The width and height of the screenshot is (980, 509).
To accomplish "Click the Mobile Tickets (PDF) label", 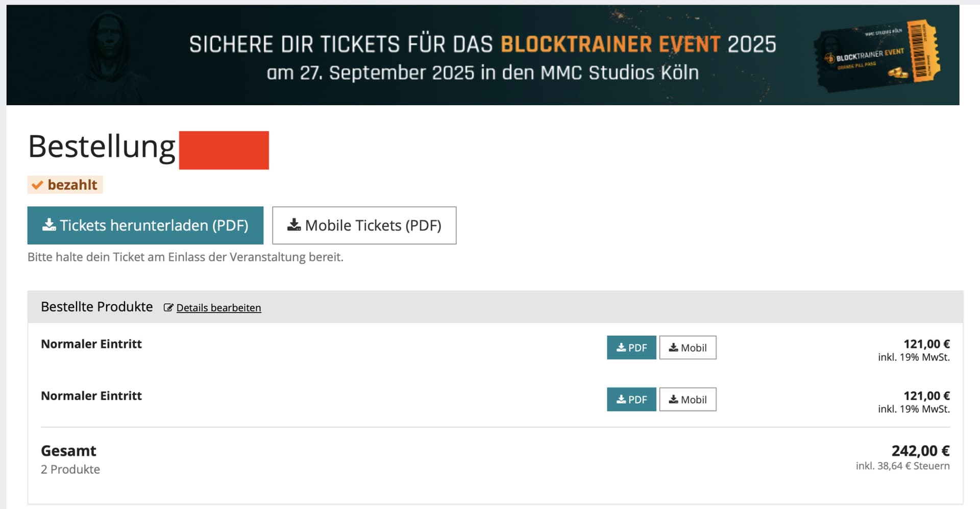I will point(373,225).
